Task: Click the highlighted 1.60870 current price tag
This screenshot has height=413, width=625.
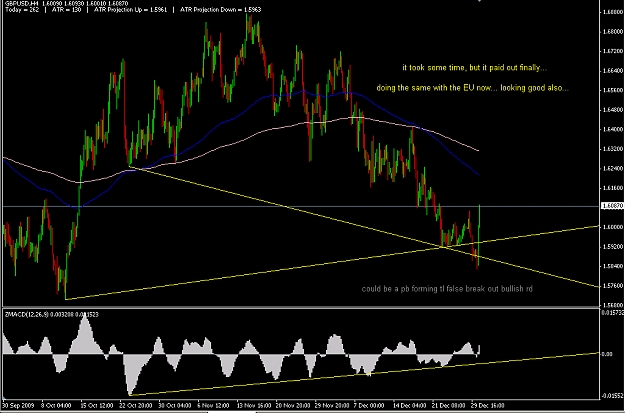Action: pyautogui.click(x=612, y=206)
